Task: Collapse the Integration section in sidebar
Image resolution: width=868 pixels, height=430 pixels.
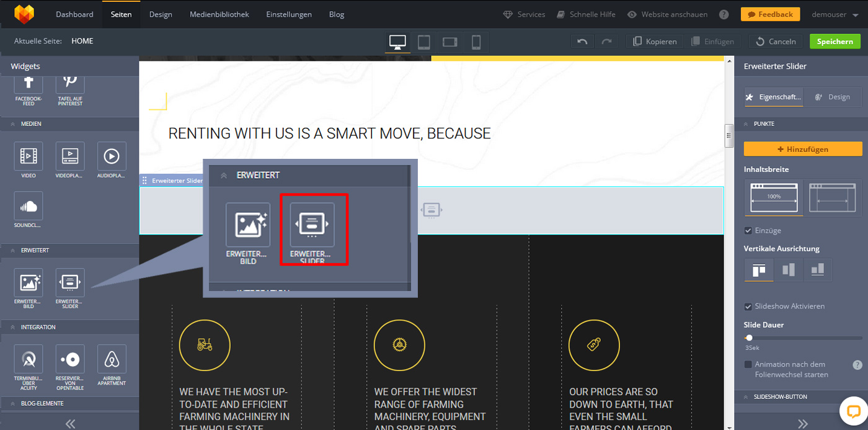Action: pos(12,327)
